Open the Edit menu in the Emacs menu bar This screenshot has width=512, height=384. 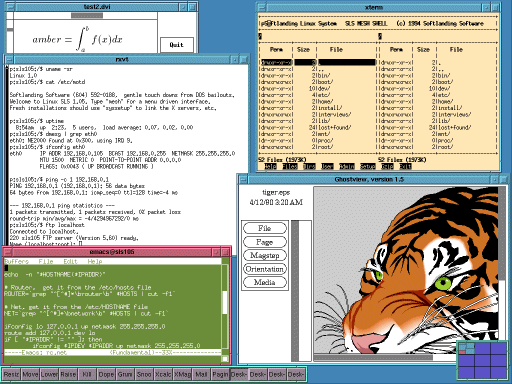point(70,262)
